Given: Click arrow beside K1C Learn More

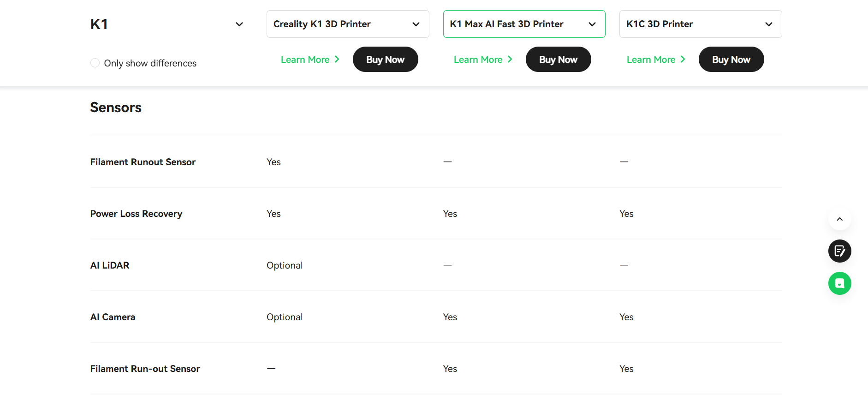Looking at the screenshot, I should coord(683,60).
